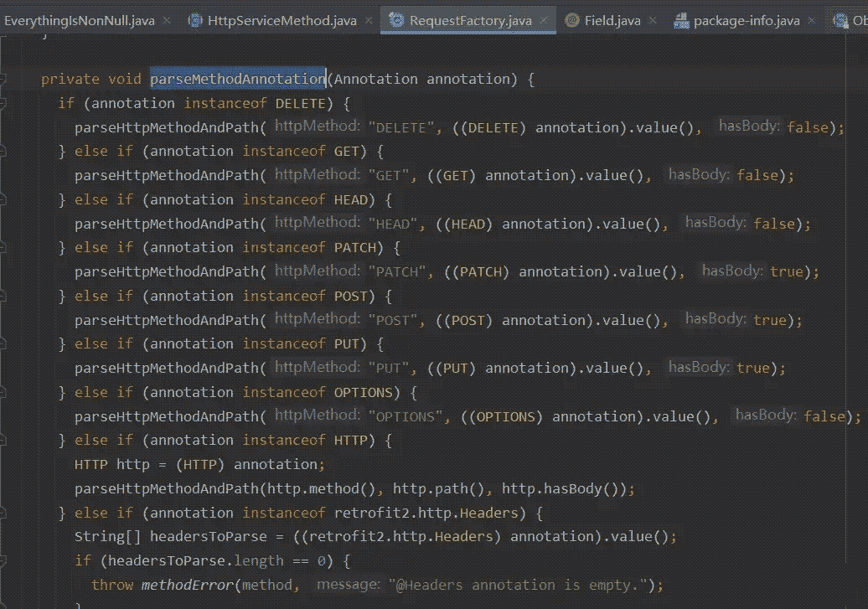Close the EverythingIsNonNull.java tab
The height and width of the screenshot is (609, 868).
click(x=166, y=21)
